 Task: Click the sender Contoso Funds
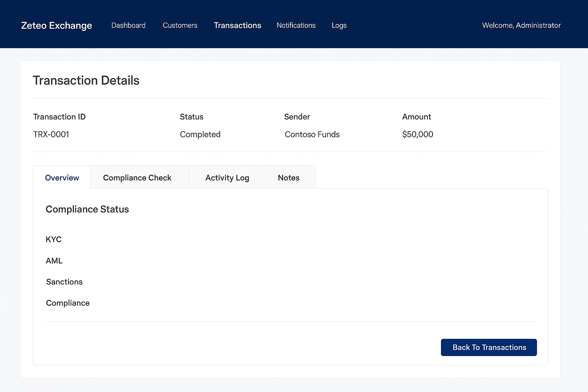[312, 134]
